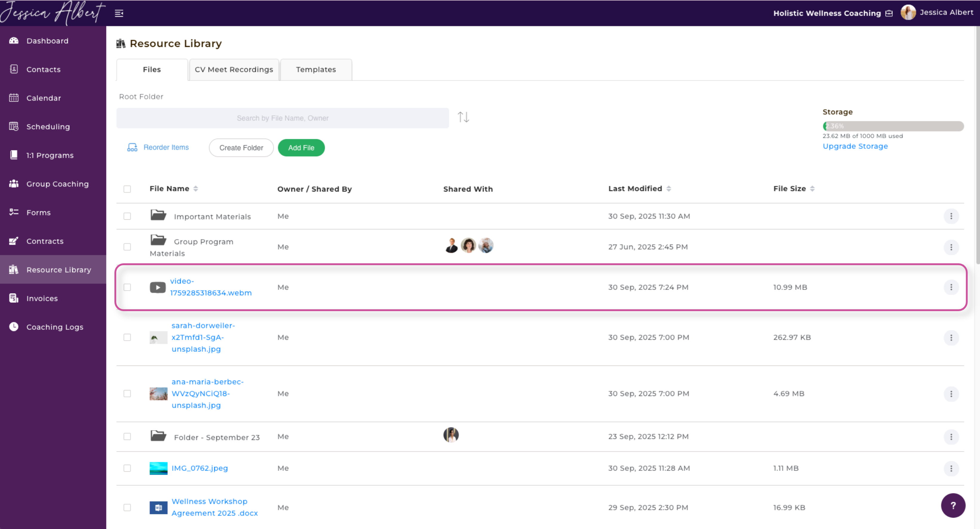Click the Invoices sidebar icon
This screenshot has width=980, height=529.
point(14,298)
